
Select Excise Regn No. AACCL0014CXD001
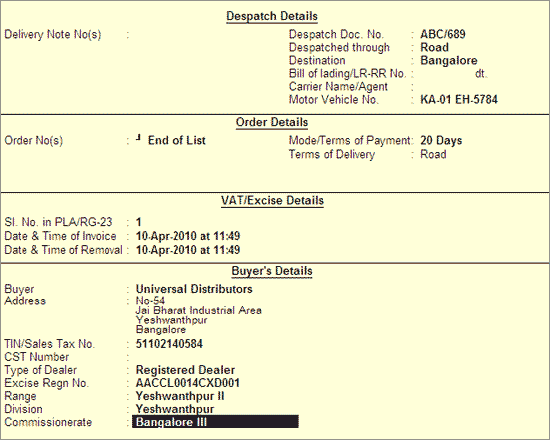188,383
